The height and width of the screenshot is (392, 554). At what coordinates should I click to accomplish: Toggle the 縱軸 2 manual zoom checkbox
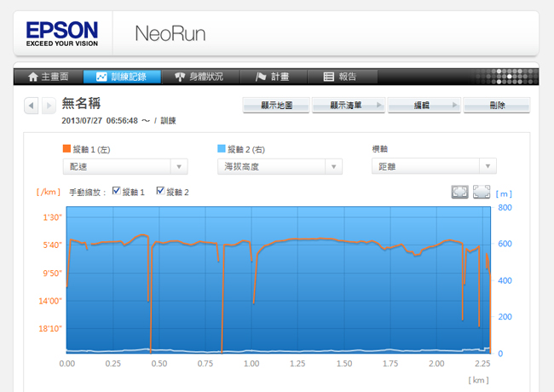click(x=160, y=191)
